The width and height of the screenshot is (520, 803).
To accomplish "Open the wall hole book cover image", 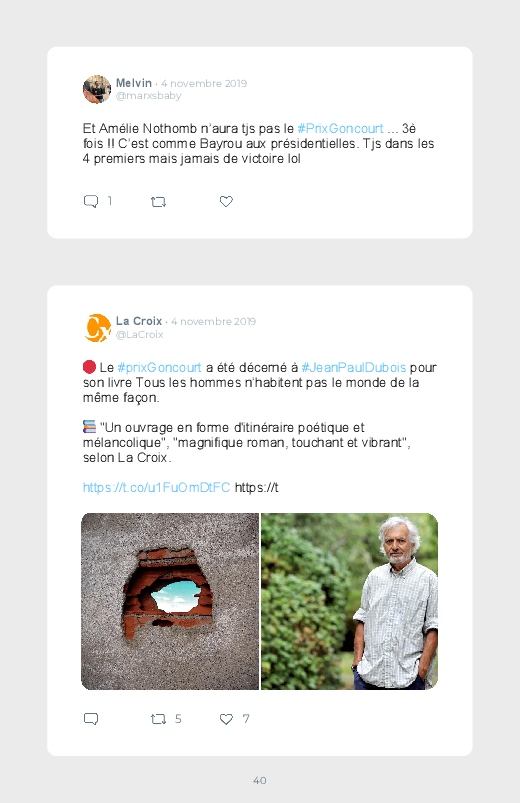I will click(170, 601).
